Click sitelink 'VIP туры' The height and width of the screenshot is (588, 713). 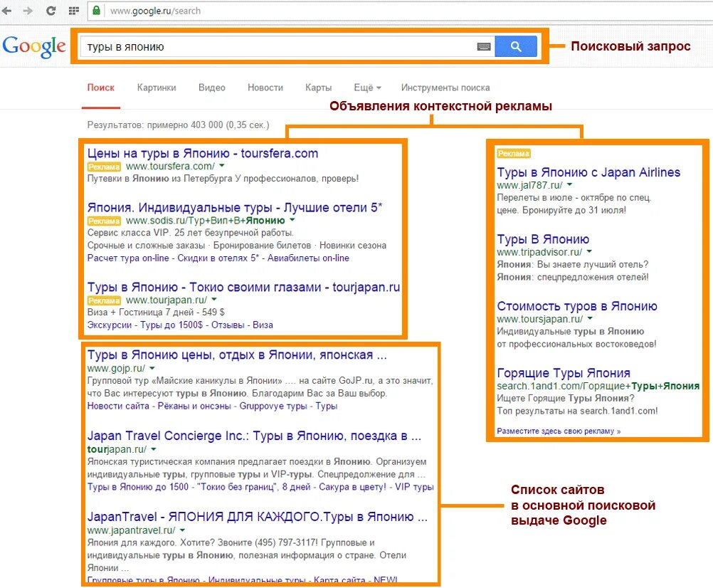pyautogui.click(x=414, y=487)
